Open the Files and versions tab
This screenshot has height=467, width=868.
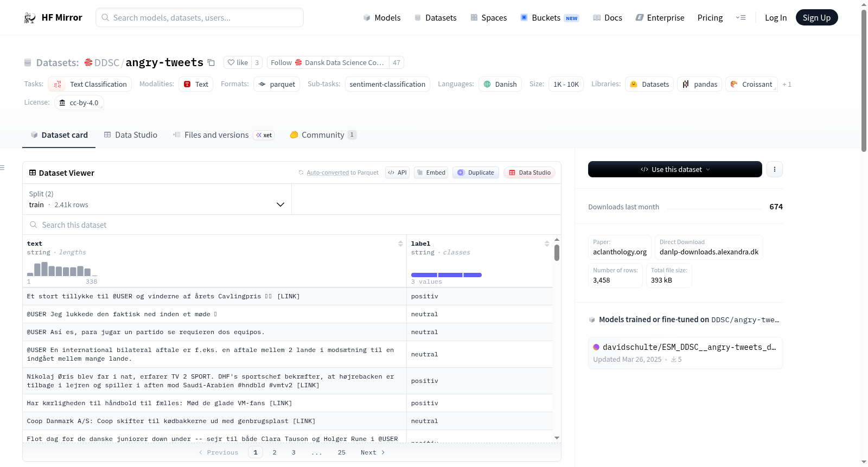[x=224, y=135]
